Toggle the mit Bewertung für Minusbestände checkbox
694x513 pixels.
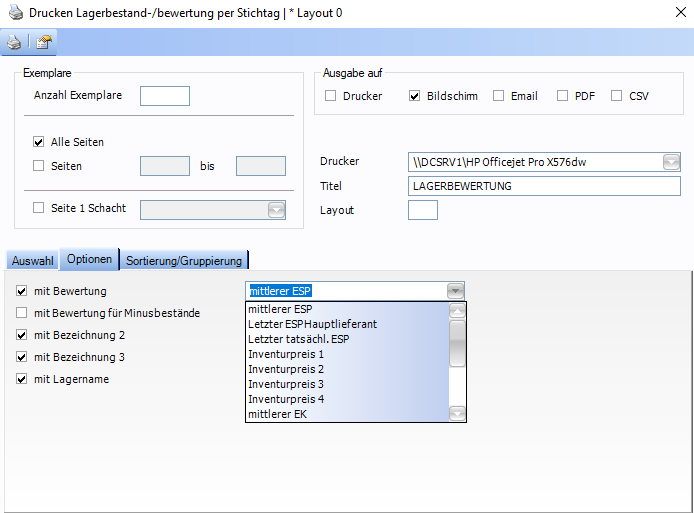(22, 313)
